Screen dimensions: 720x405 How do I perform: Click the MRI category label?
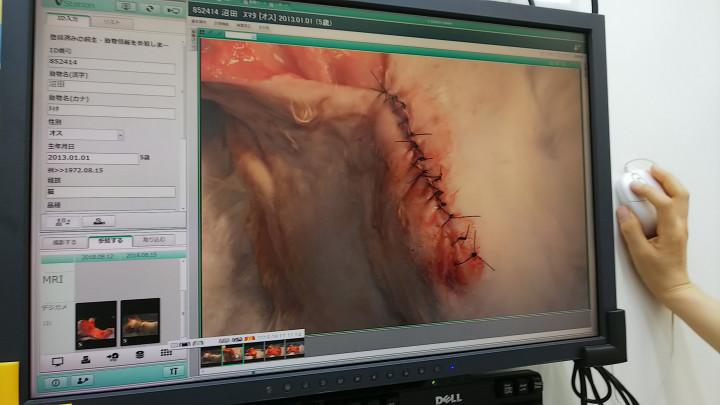click(x=53, y=280)
